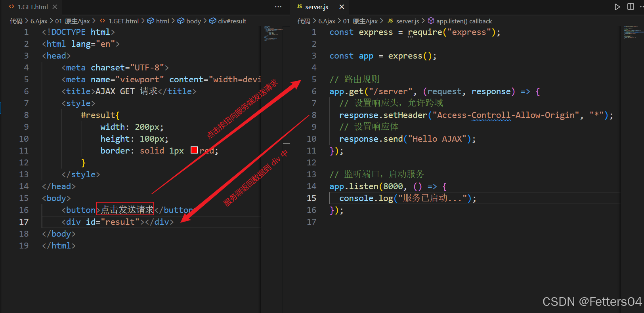Open the server.js breadcrumb picker
The width and height of the screenshot is (644, 313).
(407, 21)
